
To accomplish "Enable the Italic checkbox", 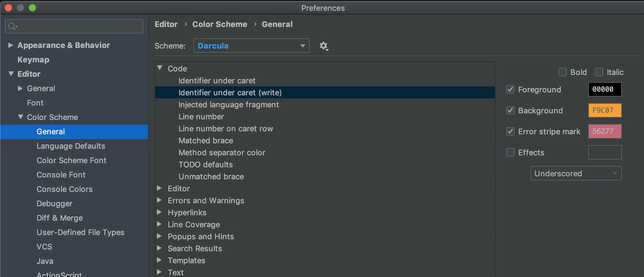I will (599, 72).
